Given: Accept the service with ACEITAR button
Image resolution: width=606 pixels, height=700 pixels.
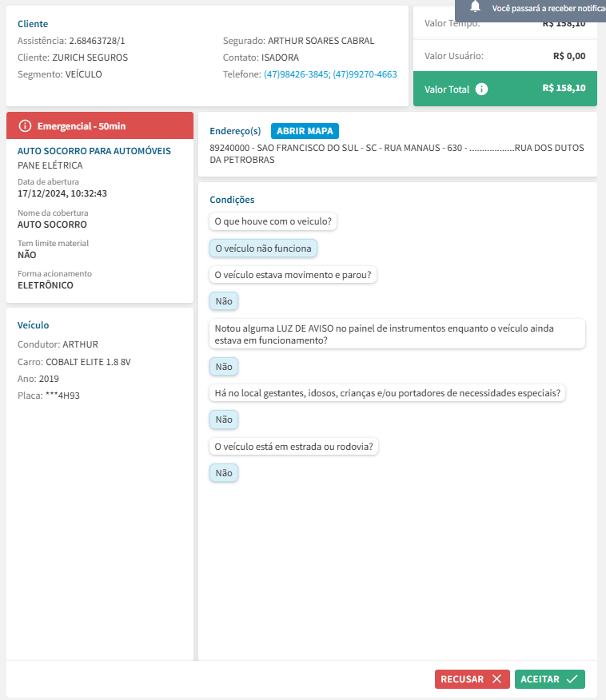Looking at the screenshot, I should tap(549, 679).
